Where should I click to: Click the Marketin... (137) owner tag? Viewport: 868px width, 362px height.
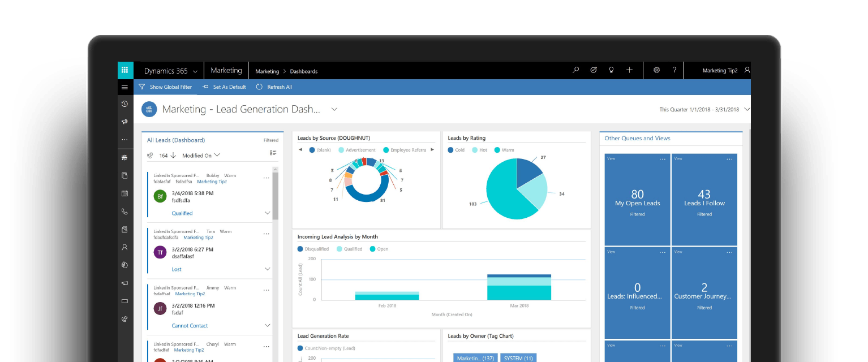475,358
